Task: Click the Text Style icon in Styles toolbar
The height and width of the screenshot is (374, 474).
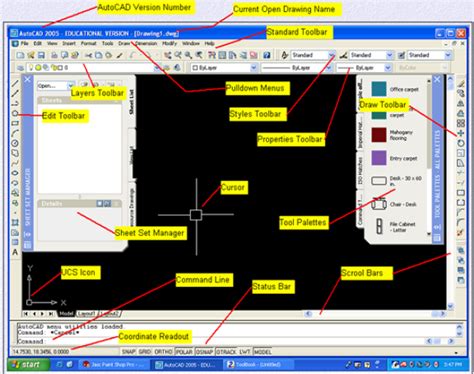Action: 284,55
